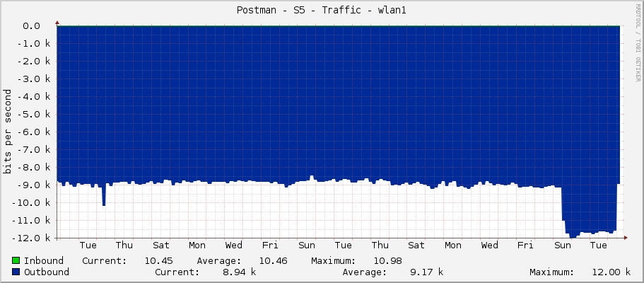The height and width of the screenshot is (283, 644).
Task: Click the -8.0 k y-axis value
Action: 34,168
